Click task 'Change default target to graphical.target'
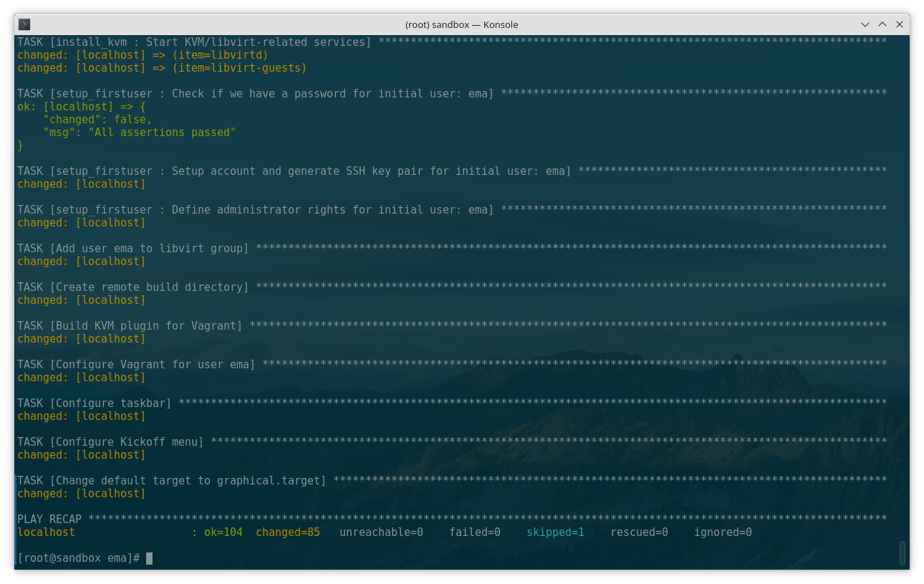924x584 pixels. tap(452, 481)
